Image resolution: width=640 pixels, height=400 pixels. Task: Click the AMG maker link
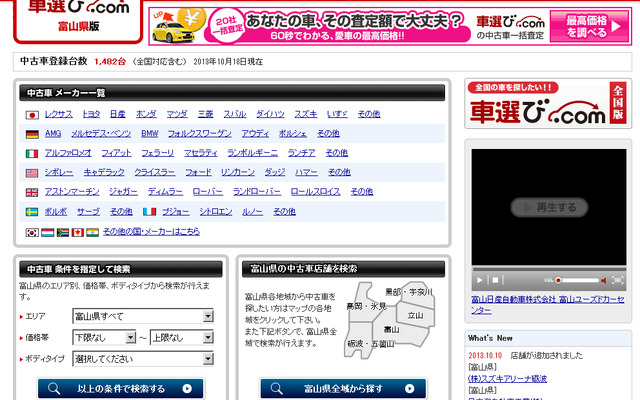[x=53, y=133]
